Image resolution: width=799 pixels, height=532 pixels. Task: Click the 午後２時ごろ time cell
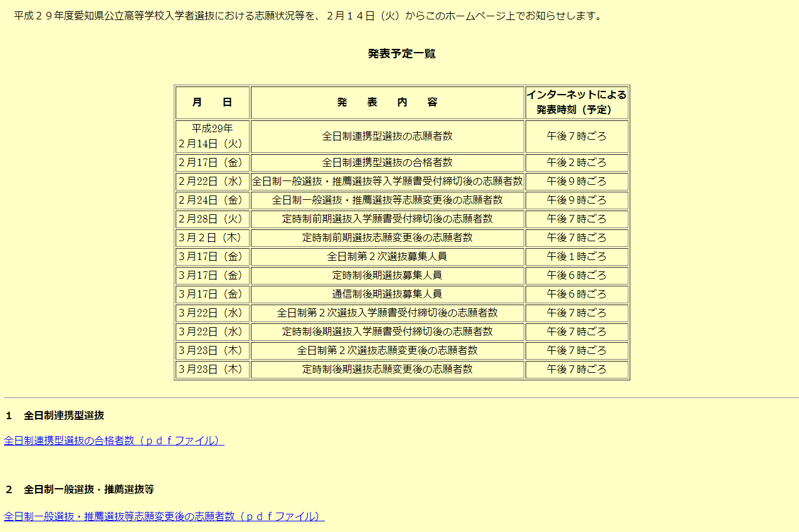coord(576,163)
